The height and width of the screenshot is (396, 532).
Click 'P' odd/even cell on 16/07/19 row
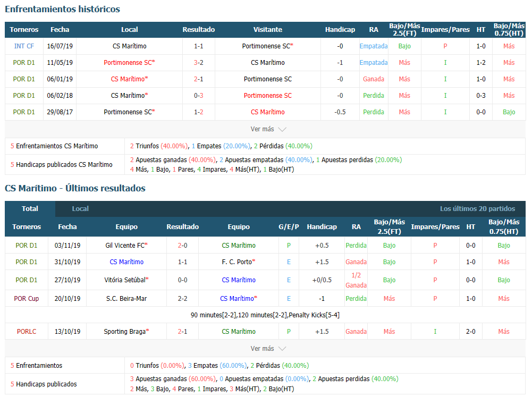445,46
